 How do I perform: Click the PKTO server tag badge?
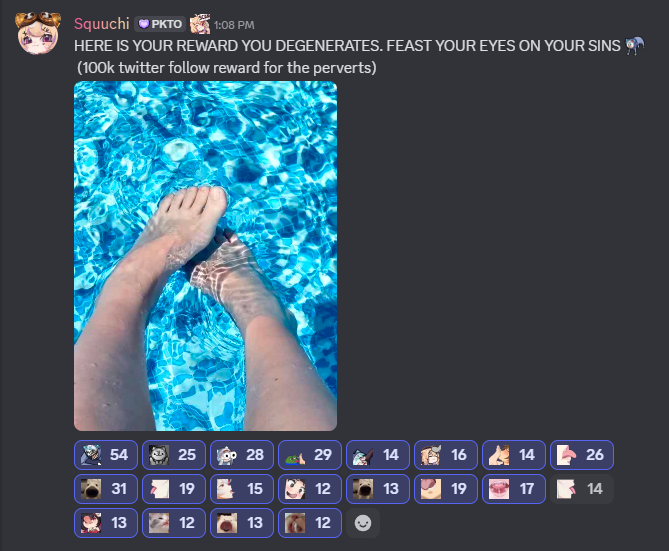click(x=160, y=24)
